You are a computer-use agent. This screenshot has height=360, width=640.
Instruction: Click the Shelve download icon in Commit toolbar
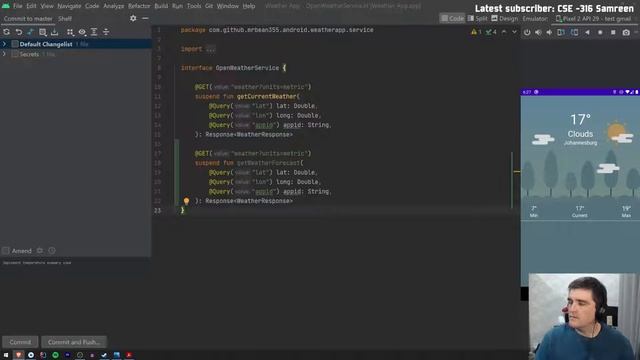pos(54,32)
